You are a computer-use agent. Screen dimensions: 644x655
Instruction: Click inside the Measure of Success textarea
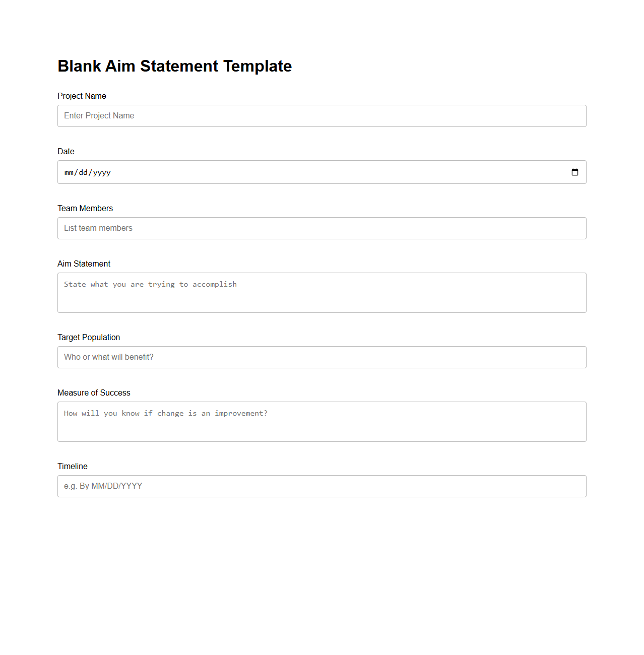point(322,421)
